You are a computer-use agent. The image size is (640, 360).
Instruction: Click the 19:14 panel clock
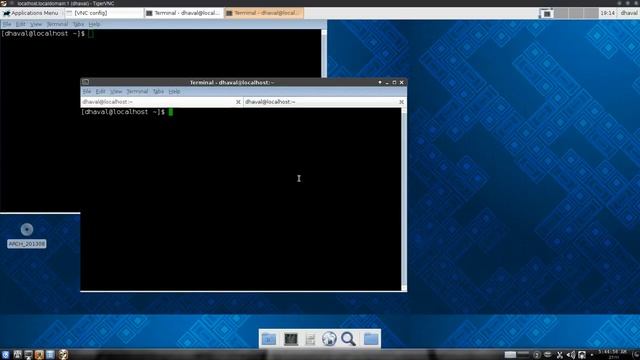tap(607, 13)
